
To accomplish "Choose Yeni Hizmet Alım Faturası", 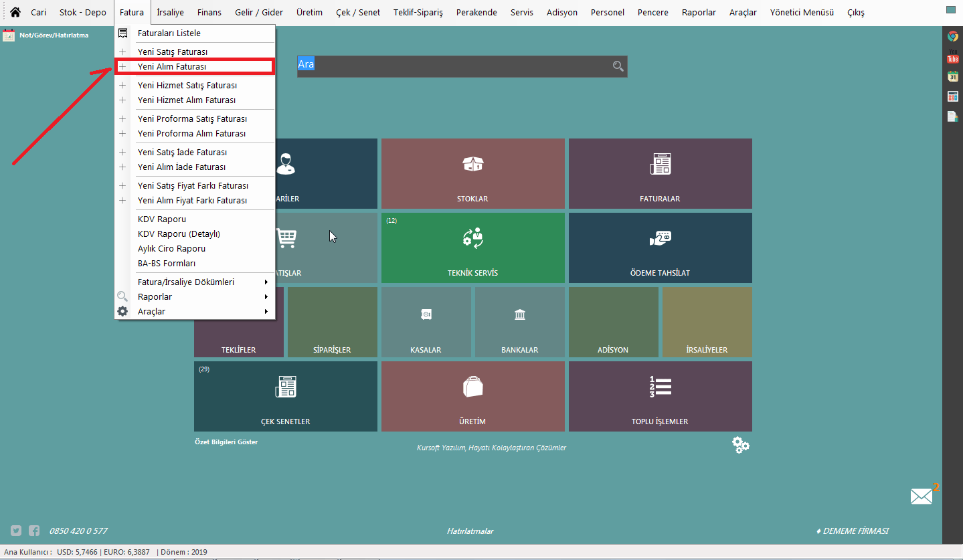I will pyautogui.click(x=195, y=100).
